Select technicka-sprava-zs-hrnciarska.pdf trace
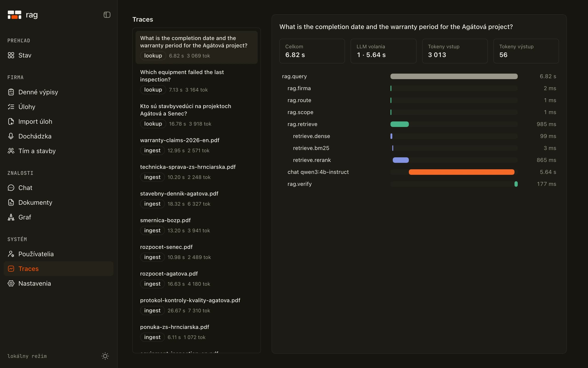The width and height of the screenshot is (588, 368). [x=197, y=172]
